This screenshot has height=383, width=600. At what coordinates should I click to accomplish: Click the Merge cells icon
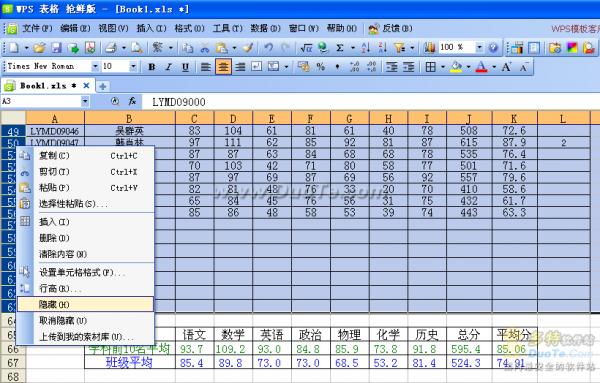pyautogui.click(x=273, y=67)
